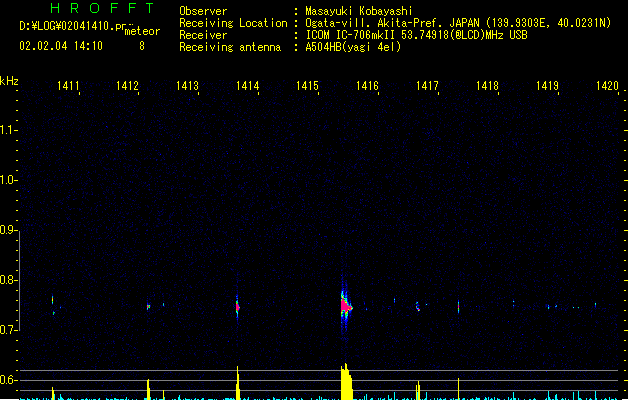Viewport: 629px width, 400px height.
Task: Click the 1419 time axis marker
Action: [547, 86]
